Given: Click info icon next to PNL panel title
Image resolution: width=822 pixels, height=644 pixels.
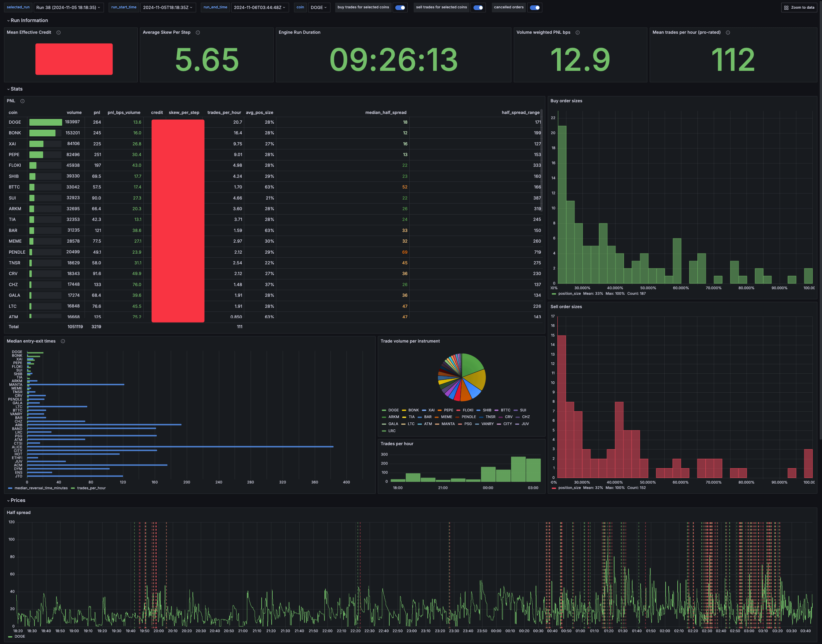Looking at the screenshot, I should (x=22, y=101).
